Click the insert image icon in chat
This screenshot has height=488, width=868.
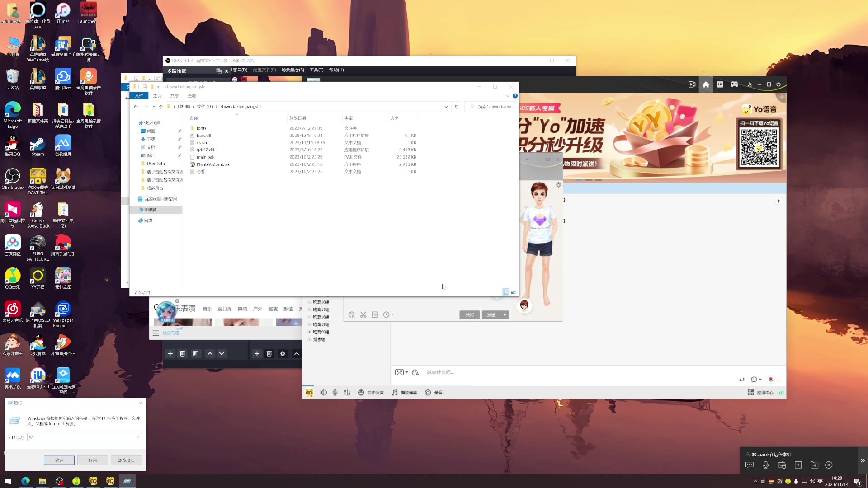click(x=375, y=314)
